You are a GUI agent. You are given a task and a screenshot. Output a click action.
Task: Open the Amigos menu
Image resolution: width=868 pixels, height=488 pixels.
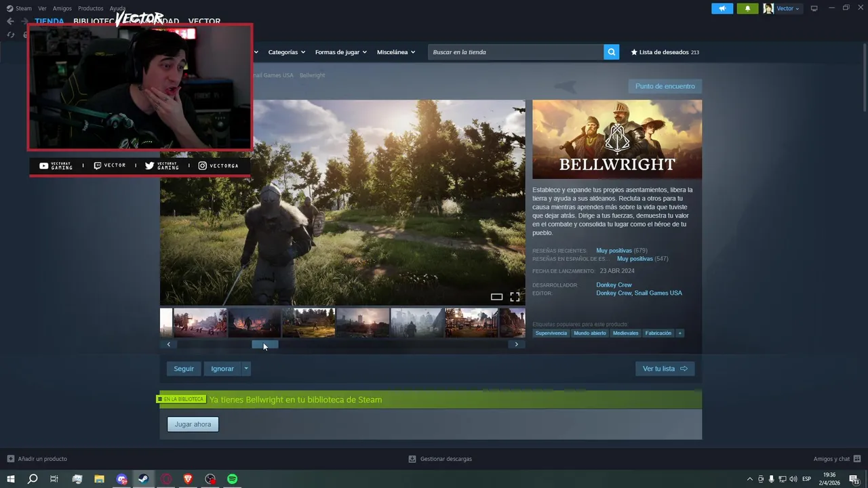[62, 8]
